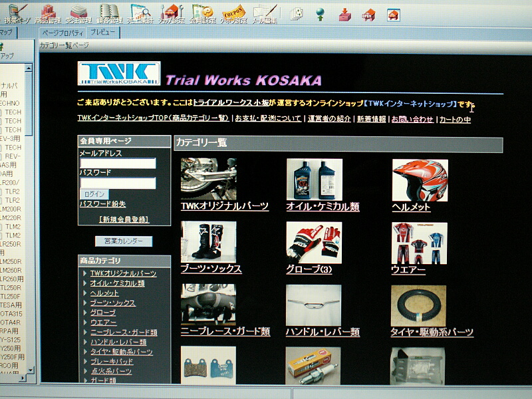Select 点火系パーツ in the 商品カテゴリ sidebar

click(111, 371)
